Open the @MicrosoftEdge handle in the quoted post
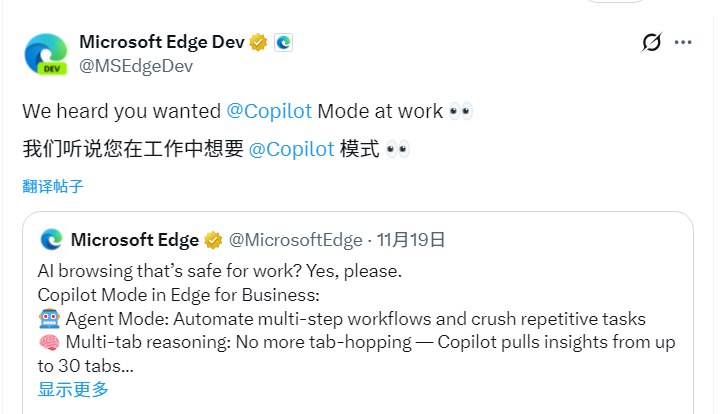The height and width of the screenshot is (414, 727). point(295,240)
